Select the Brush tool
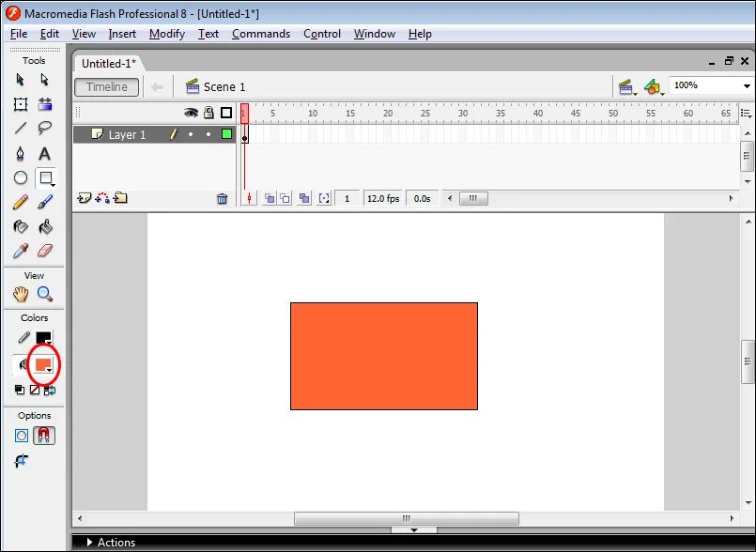Viewport: 756px width, 552px height. tap(45, 202)
